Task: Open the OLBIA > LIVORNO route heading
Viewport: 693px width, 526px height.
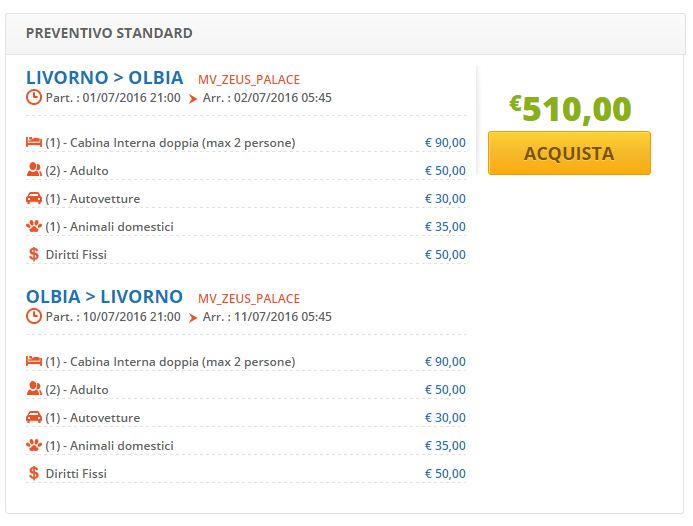Action: coord(104,297)
